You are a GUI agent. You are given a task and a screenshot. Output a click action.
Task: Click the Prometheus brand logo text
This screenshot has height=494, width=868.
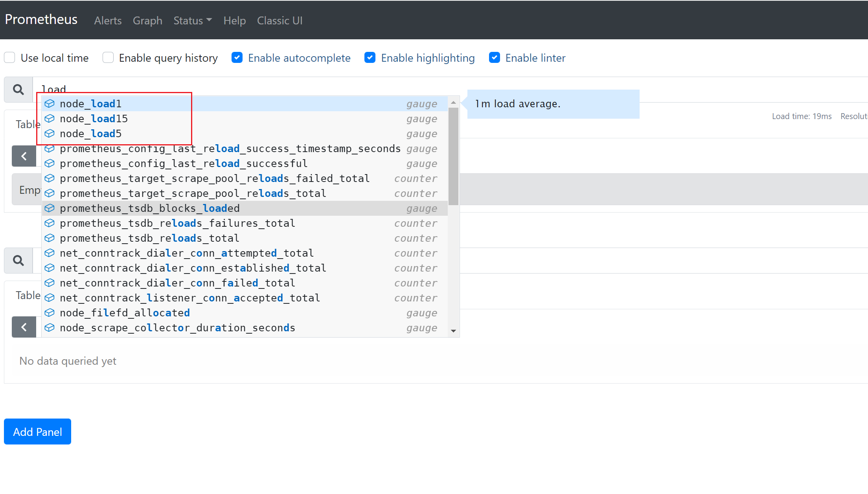[41, 19]
